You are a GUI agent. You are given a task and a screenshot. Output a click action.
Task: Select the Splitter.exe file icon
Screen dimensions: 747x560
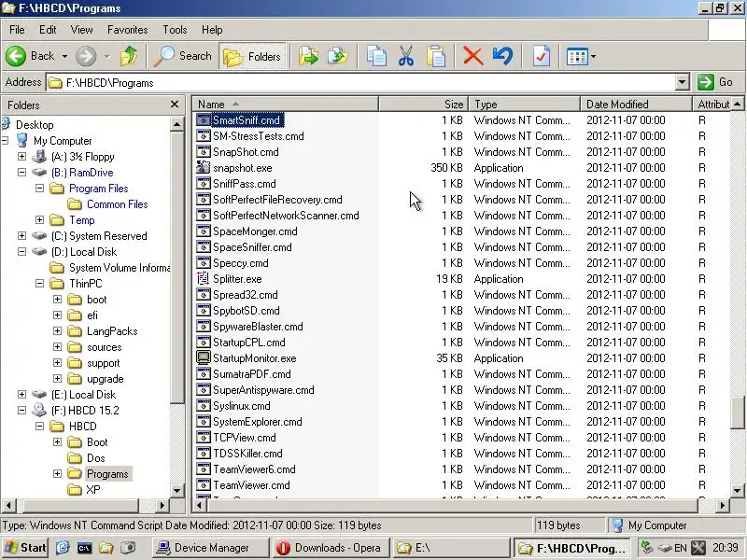tap(204, 278)
